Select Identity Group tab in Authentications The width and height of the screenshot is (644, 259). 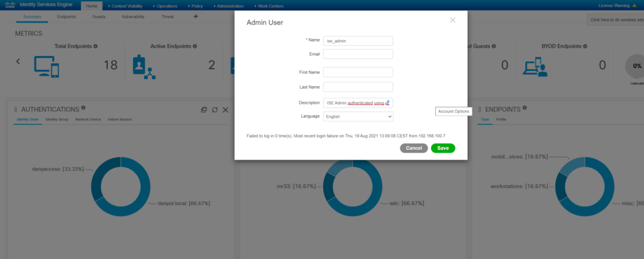57,119
